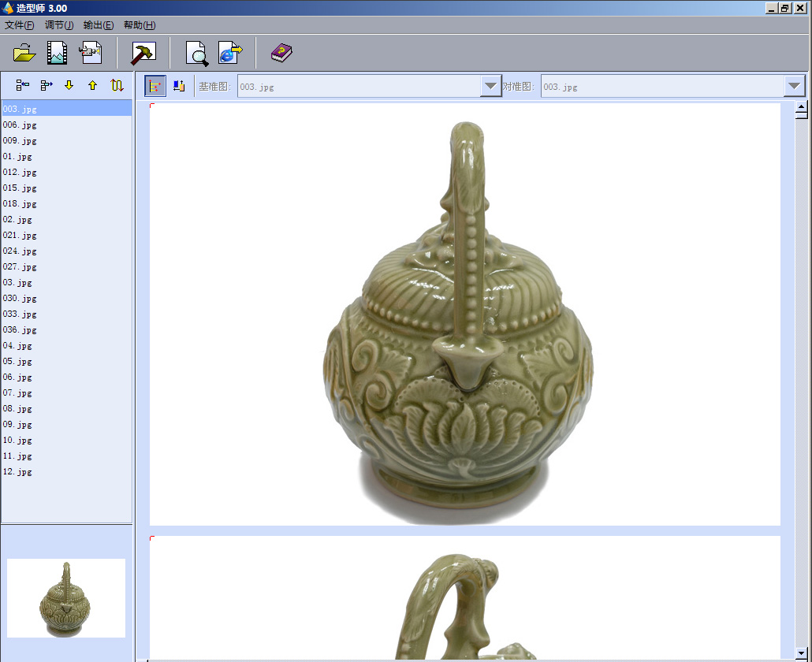Screen dimensions: 812x662
Task: Select 12.jpg in the file list
Action: (67, 472)
